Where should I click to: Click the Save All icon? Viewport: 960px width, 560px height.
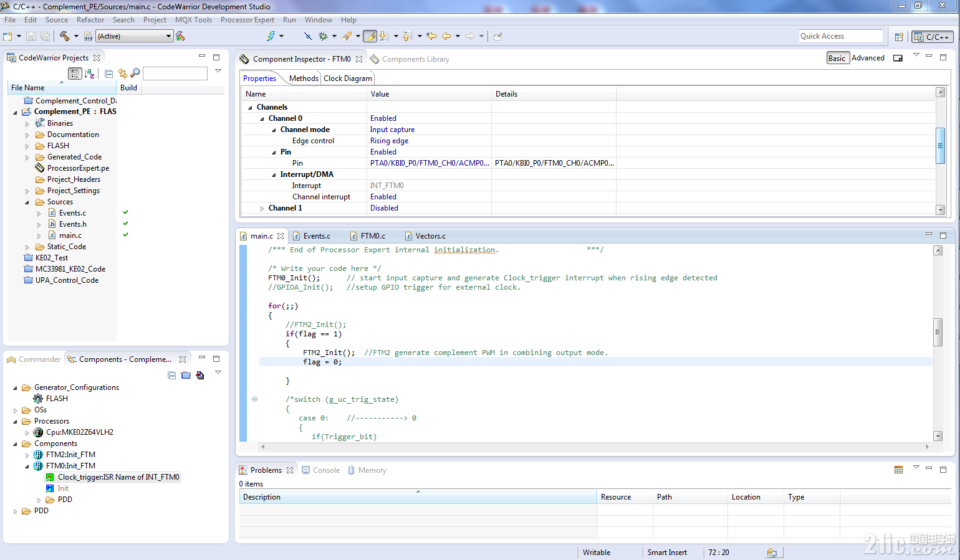[45, 36]
